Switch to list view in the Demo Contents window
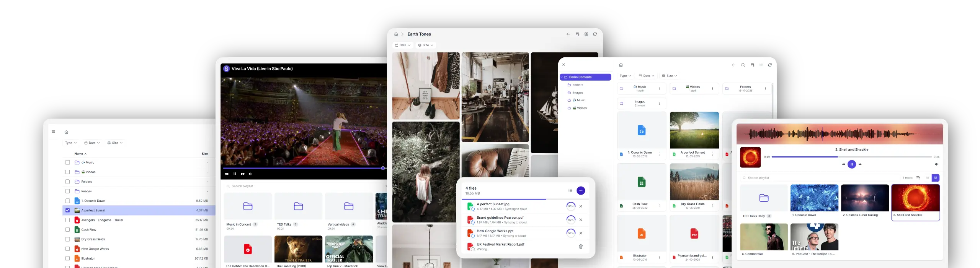Screen dimensions: 980x268 point(761,65)
